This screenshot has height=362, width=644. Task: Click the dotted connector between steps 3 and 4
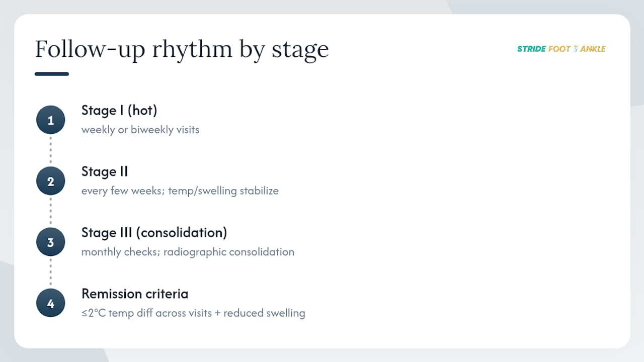(50, 273)
